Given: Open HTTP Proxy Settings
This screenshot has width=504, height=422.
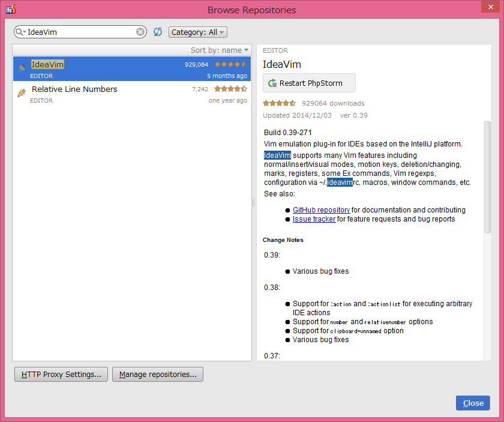Looking at the screenshot, I should [61, 374].
